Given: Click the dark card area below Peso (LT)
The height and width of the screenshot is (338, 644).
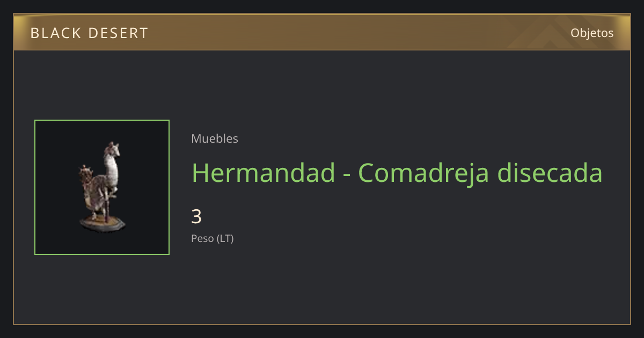Looking at the screenshot, I should tap(322, 284).
